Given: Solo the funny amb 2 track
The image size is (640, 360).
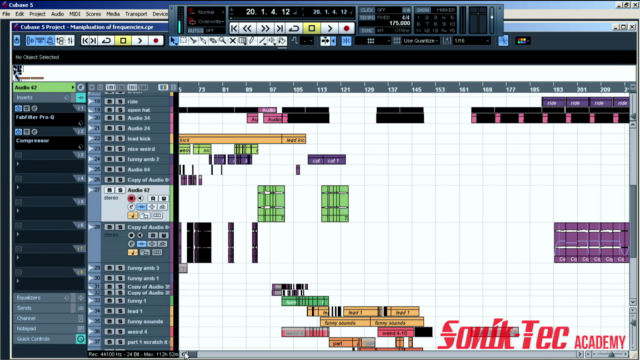Looking at the screenshot, I should point(120,159).
